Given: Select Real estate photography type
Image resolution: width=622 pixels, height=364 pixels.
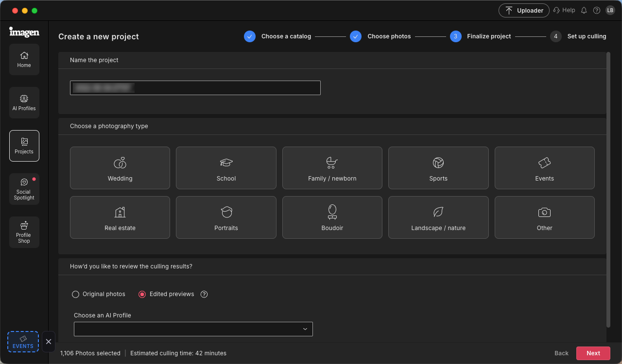Looking at the screenshot, I should [x=120, y=217].
